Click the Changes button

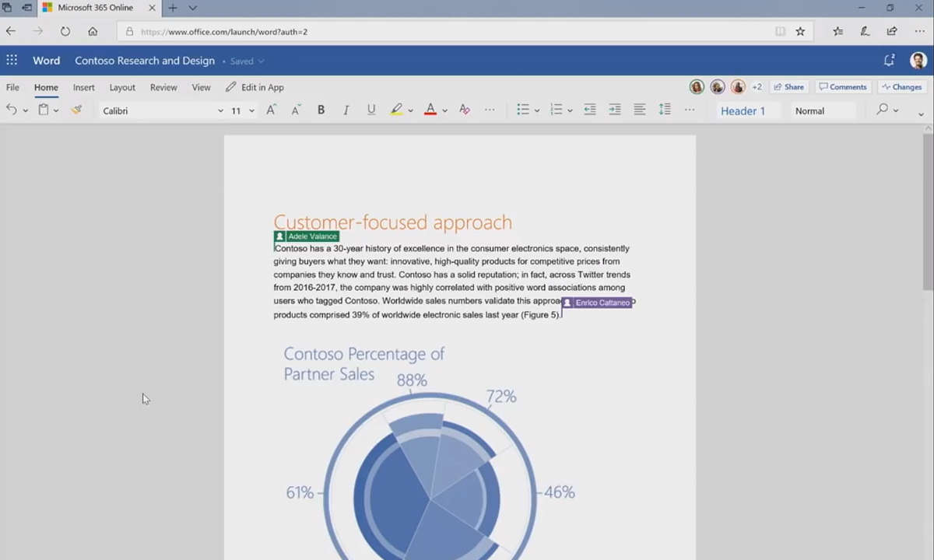point(901,87)
